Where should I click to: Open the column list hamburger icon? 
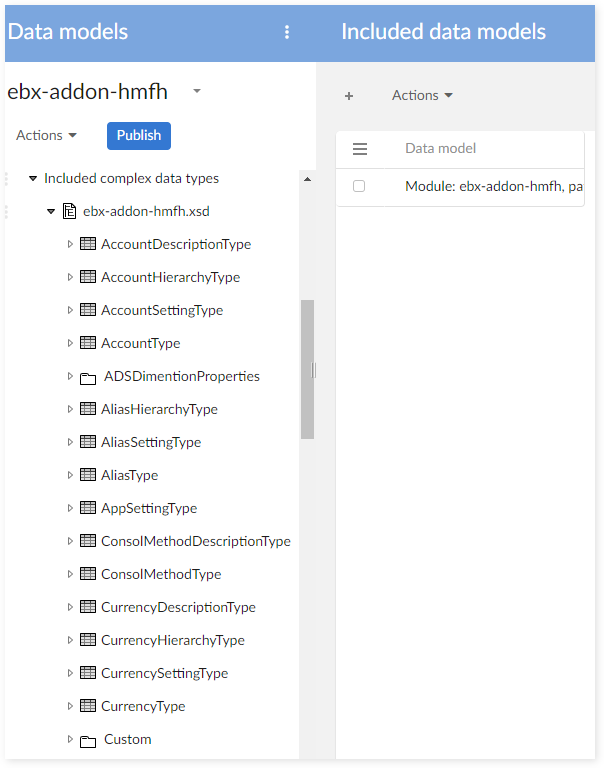coord(360,149)
